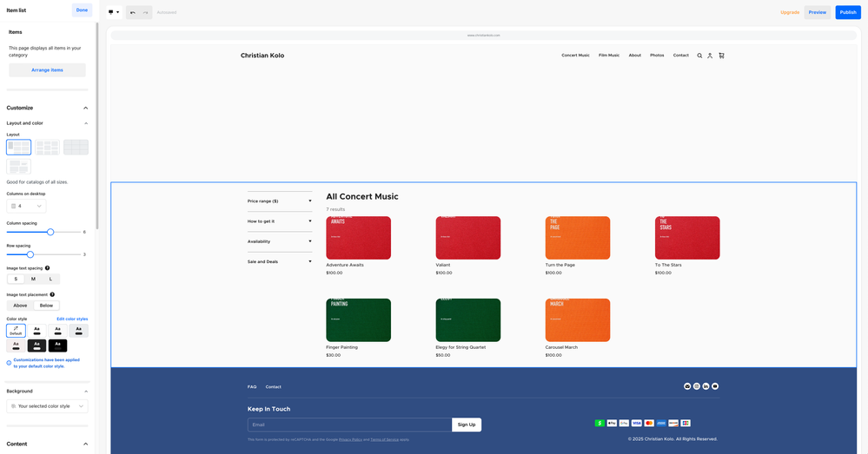
Task: Expand the How to get it filter
Action: pos(280,221)
